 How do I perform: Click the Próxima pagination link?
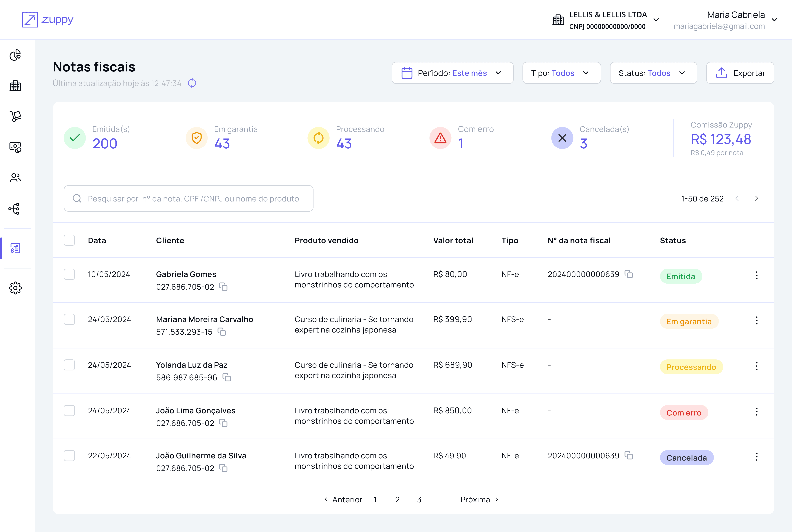(479, 500)
